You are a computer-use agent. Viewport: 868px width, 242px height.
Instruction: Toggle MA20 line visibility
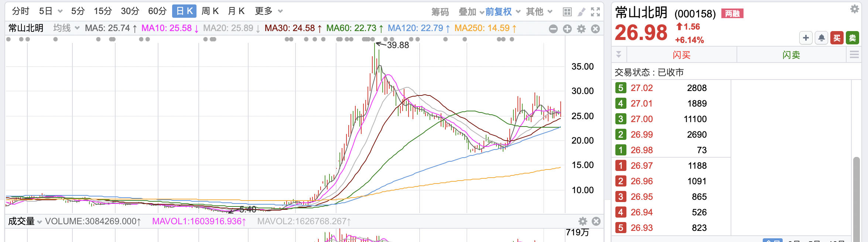(232, 28)
